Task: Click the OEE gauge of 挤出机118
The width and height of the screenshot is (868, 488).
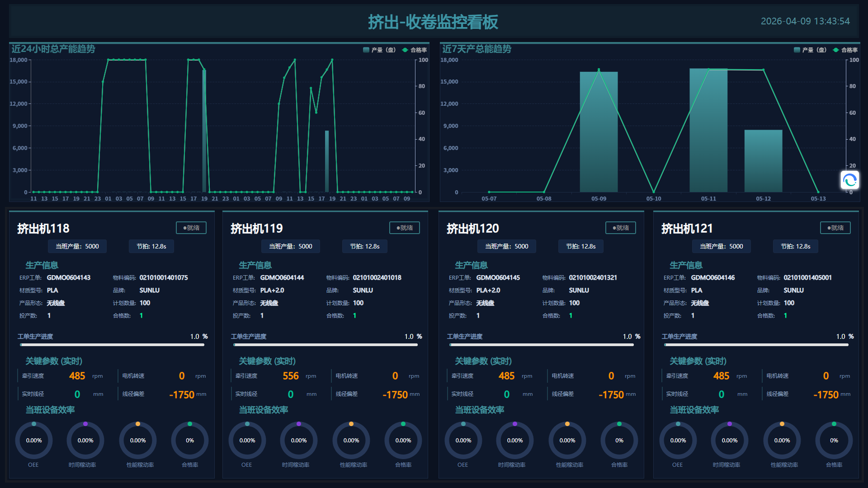Action: tap(34, 440)
